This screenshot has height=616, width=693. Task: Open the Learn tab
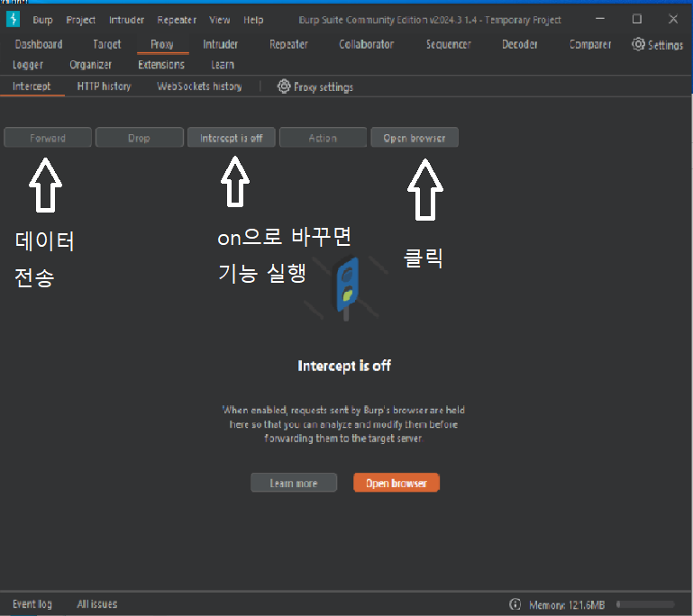tap(223, 65)
